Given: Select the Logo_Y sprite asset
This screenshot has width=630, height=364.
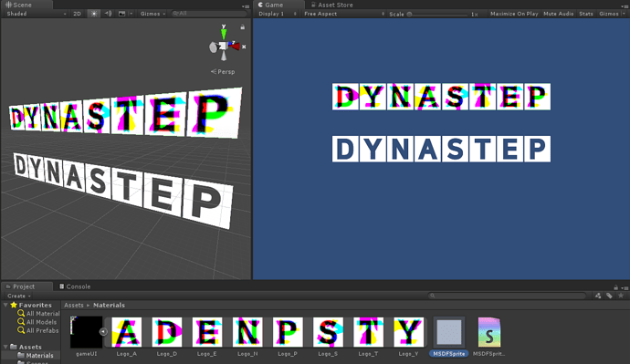Looking at the screenshot, I should click(x=409, y=332).
